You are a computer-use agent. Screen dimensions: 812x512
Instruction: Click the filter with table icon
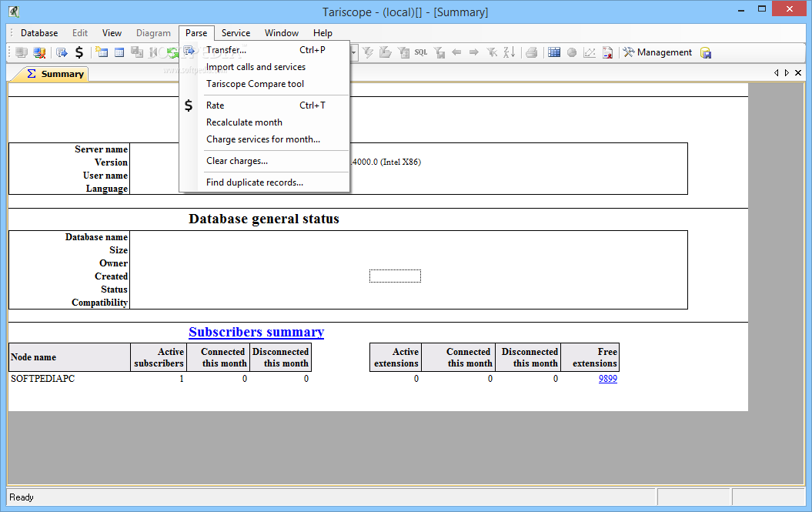[x=403, y=52]
